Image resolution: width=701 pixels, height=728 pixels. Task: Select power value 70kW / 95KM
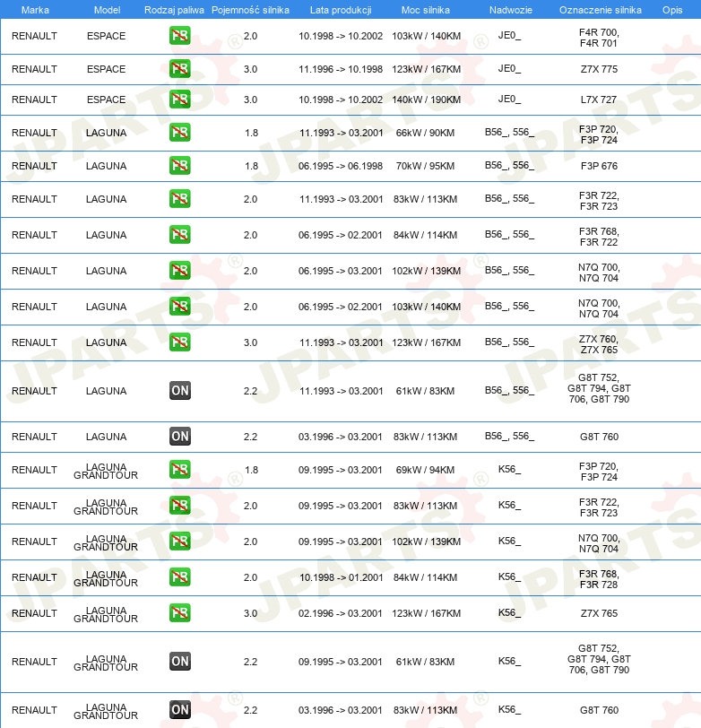[x=425, y=166]
